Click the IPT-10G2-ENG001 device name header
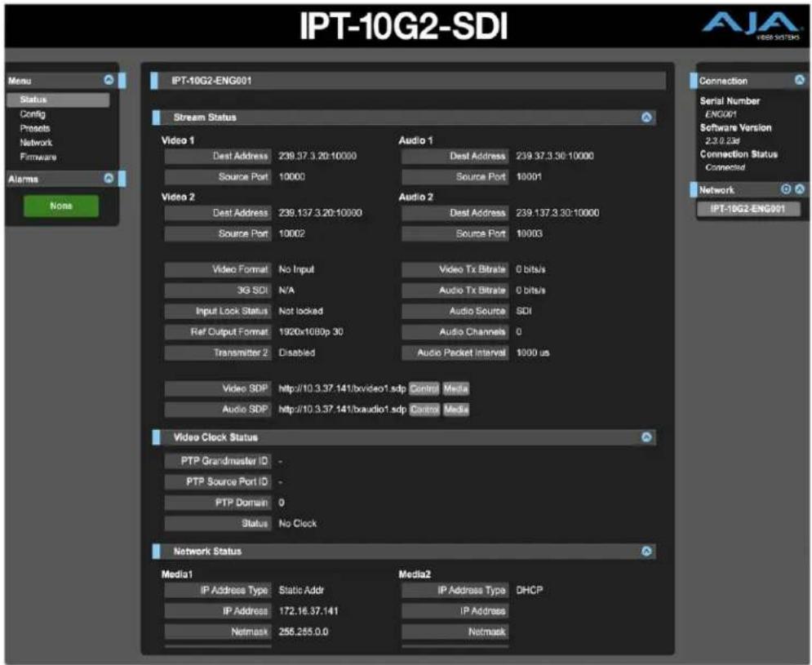This screenshot has width=812, height=665. click(212, 80)
